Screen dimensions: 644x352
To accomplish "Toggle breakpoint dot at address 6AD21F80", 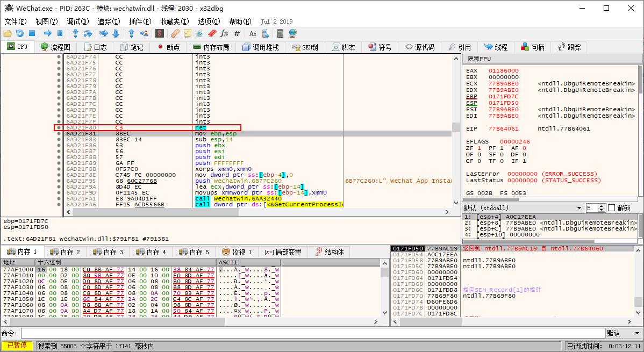I will [x=59, y=127].
